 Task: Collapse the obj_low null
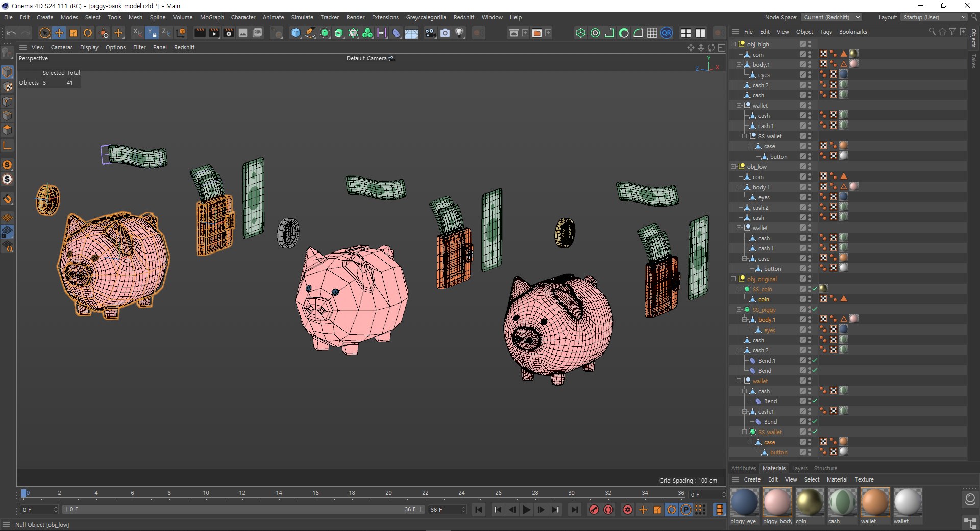[733, 167]
